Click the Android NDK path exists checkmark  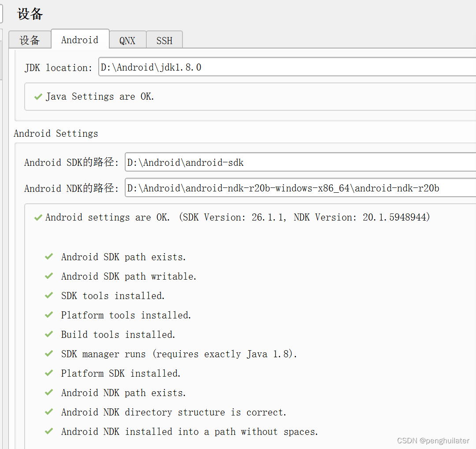pos(49,392)
